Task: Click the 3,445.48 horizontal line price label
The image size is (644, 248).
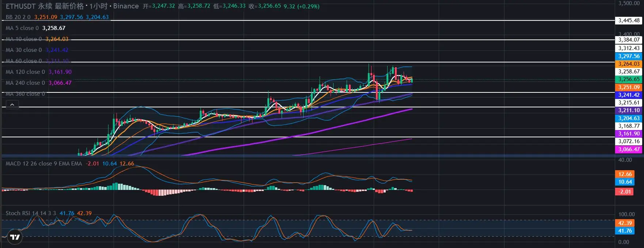Action: [x=629, y=20]
